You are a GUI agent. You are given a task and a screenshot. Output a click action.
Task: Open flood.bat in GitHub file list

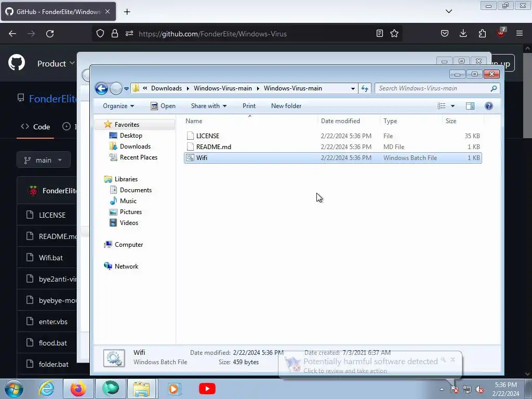click(x=52, y=343)
